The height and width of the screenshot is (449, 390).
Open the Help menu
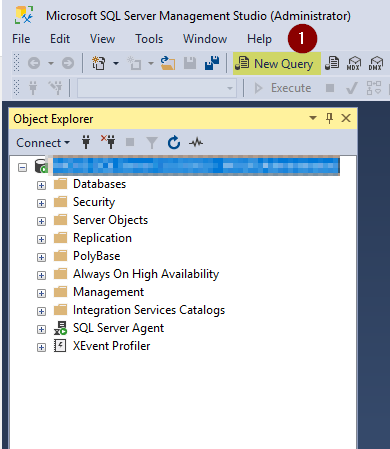click(259, 39)
